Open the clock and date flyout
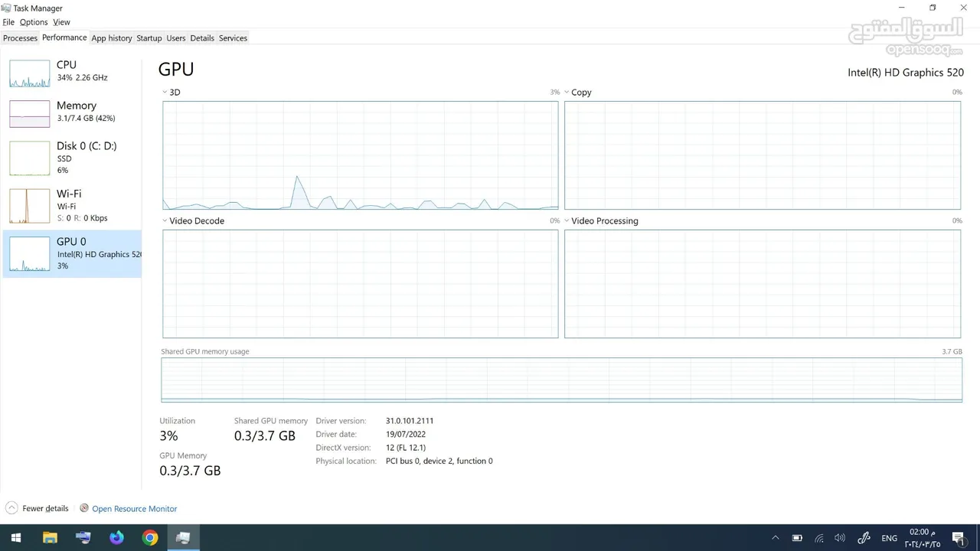 click(x=921, y=538)
